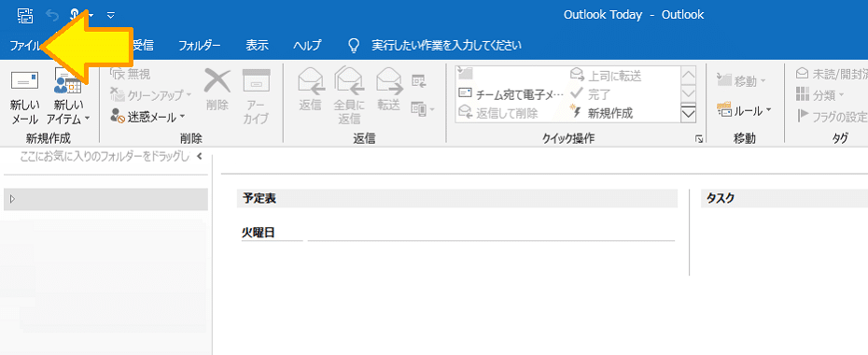Screen dimensions: 868x355
Task: Expand the クリーンアップ dropdown
Action: (150, 95)
